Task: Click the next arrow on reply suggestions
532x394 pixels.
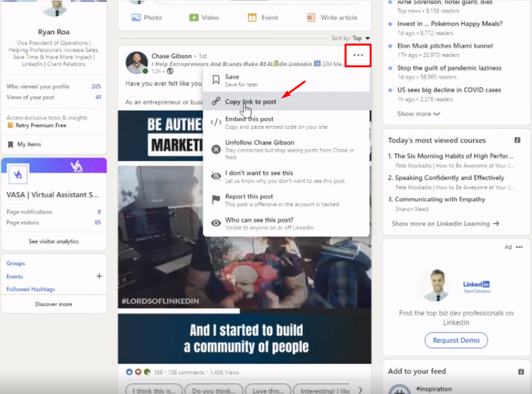Action: point(360,390)
